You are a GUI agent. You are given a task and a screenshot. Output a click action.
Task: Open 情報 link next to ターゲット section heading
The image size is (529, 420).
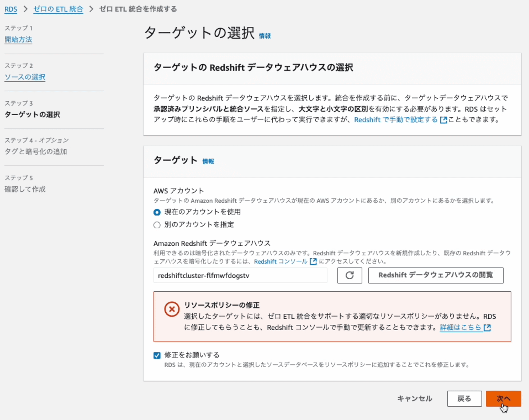(208, 161)
